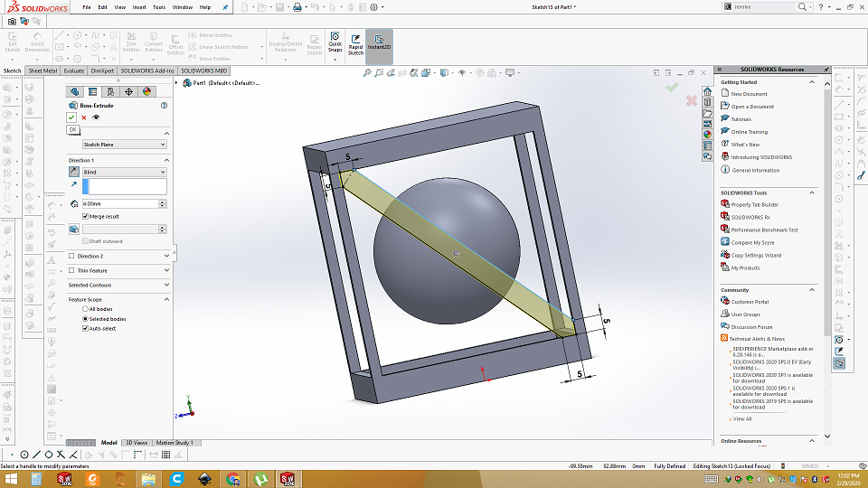Click the direction of extrusion selection box
Screen dimensions: 868x488
pos(125,186)
